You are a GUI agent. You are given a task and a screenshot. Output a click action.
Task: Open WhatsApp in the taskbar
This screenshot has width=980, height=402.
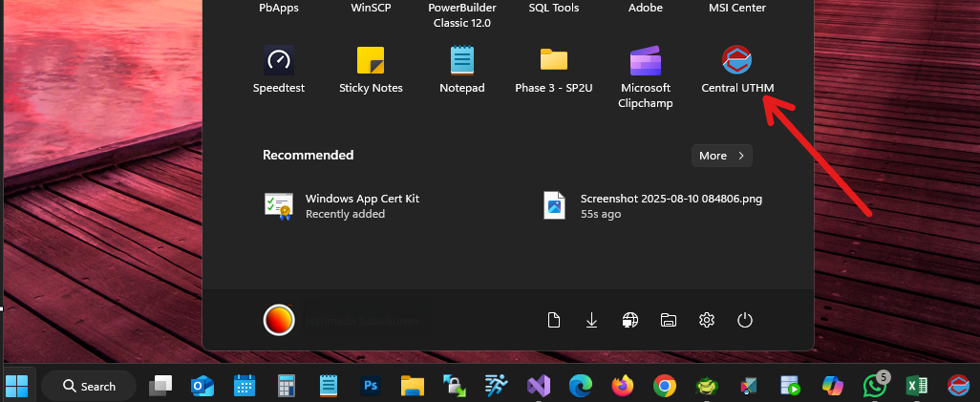pos(874,386)
